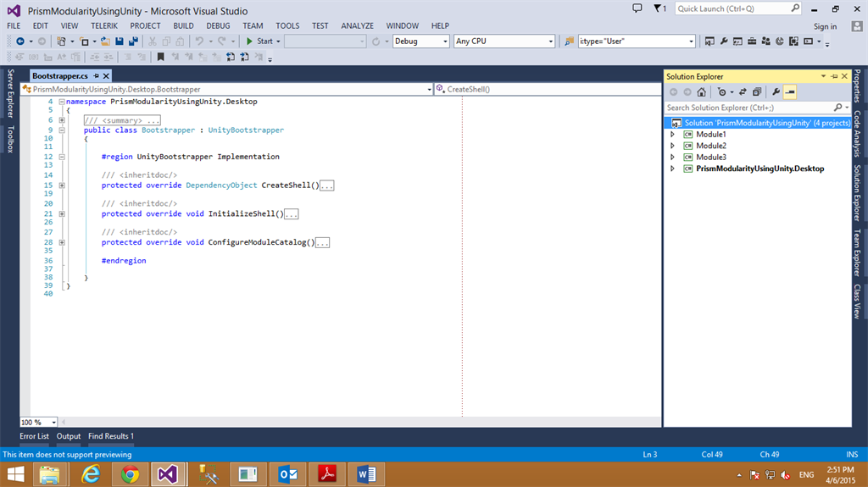Expand the PrismModularityUsingUnity.Desktop project node
The height and width of the screenshot is (487, 868).
(672, 169)
